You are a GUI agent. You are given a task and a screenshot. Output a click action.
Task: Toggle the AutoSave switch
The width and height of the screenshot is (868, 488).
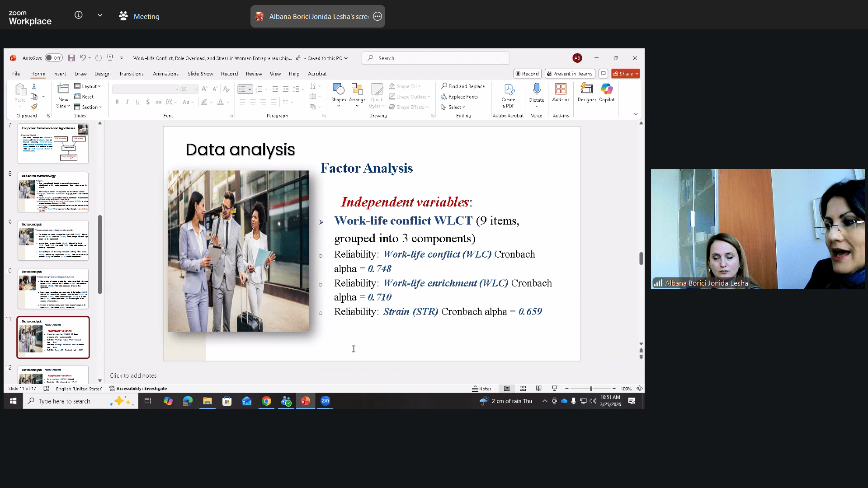pyautogui.click(x=53, y=58)
